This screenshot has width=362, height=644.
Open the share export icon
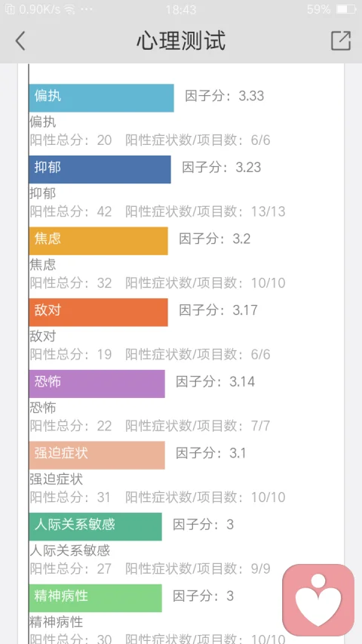tap(341, 41)
